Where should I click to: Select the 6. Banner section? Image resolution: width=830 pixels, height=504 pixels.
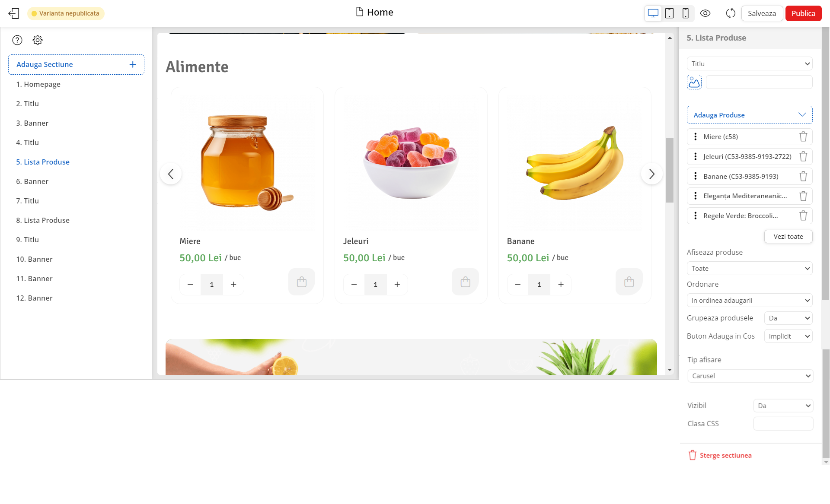[32, 181]
